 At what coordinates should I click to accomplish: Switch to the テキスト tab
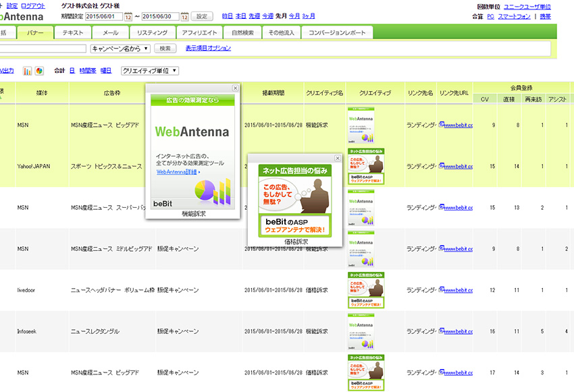(x=73, y=32)
